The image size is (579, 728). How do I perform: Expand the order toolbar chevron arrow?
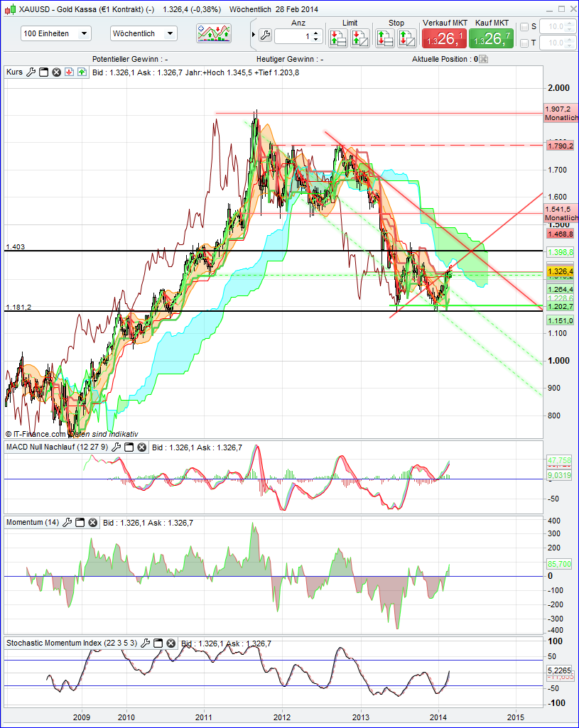253,34
